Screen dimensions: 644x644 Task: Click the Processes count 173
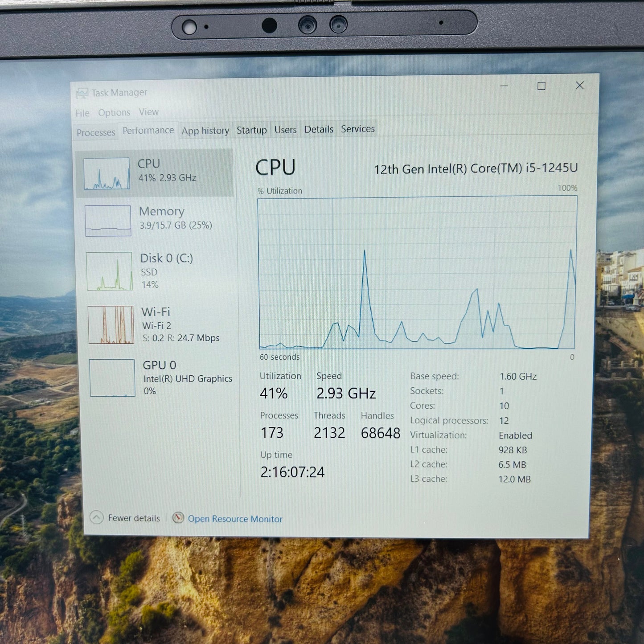click(272, 433)
